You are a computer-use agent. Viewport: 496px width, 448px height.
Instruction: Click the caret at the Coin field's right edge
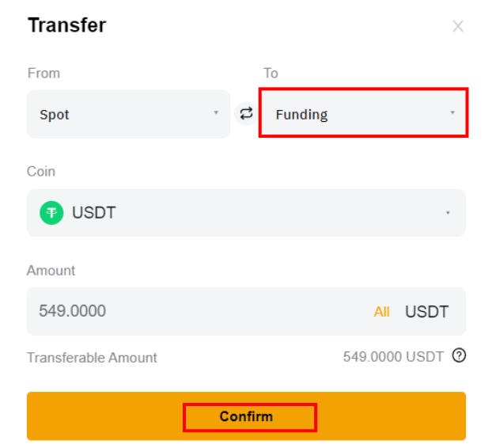point(448,213)
